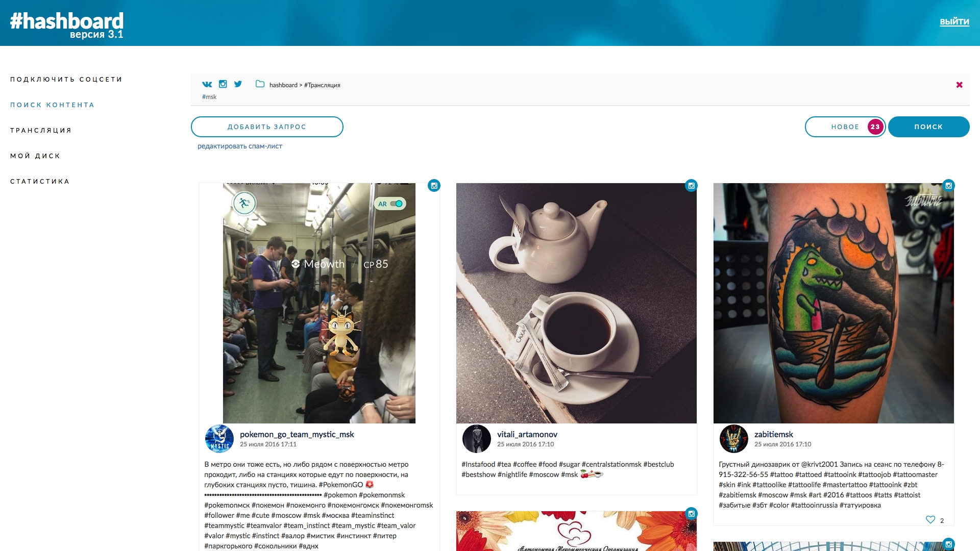Go to Подключить соцсети menu item
The width and height of the screenshot is (980, 551).
(66, 80)
